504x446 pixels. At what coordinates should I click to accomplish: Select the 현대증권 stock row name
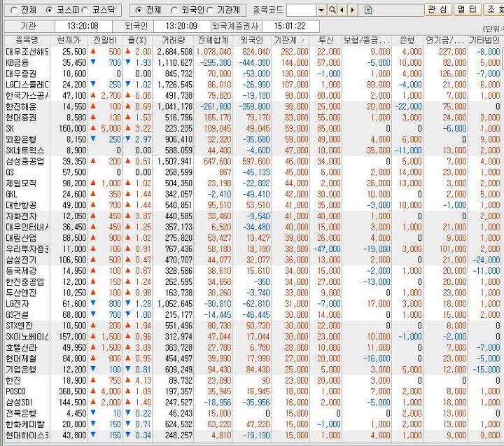(x=21, y=118)
